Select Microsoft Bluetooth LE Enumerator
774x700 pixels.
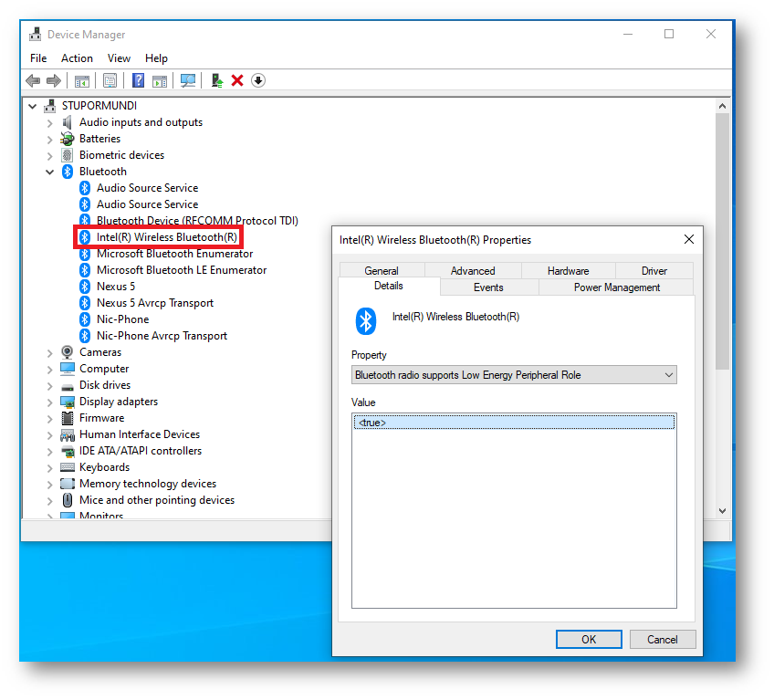click(x=182, y=270)
